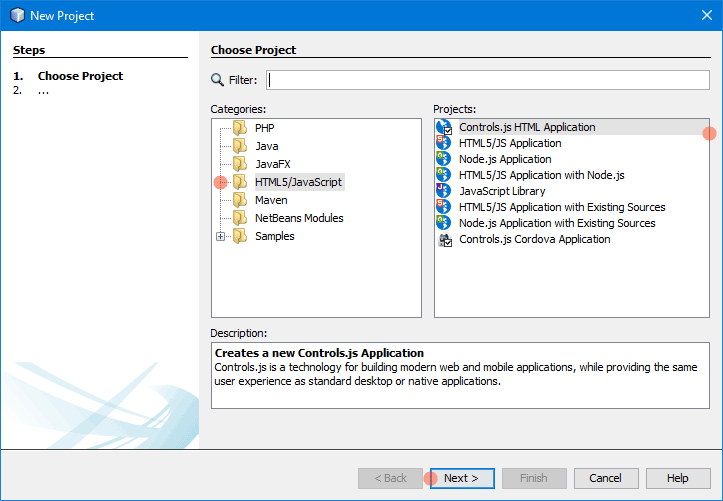723x501 pixels.
Task: Click the description text about Controls.js
Action: point(456,374)
